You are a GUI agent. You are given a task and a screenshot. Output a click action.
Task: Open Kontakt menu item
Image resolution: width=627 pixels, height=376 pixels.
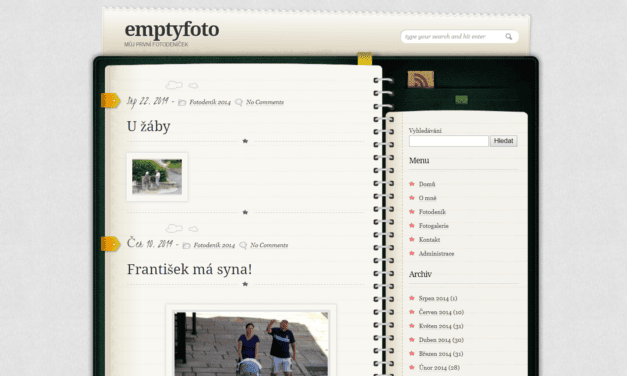click(x=429, y=240)
